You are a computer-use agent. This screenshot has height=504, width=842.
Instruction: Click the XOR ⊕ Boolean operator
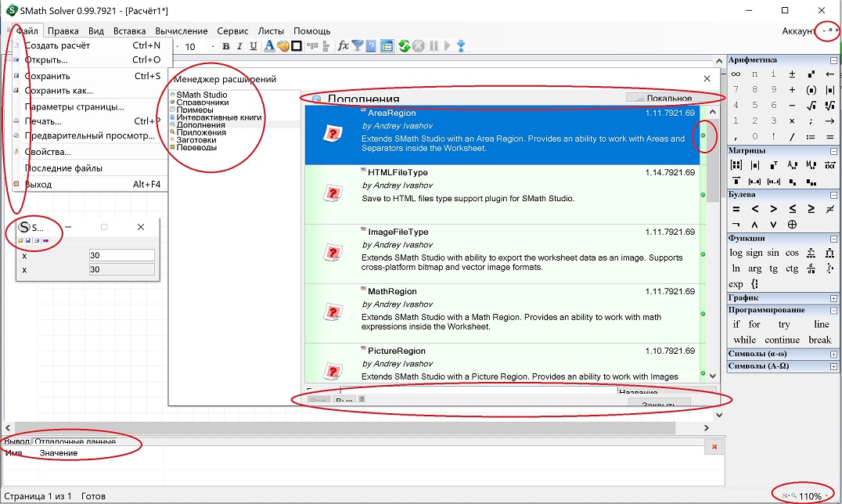pyautogui.click(x=792, y=225)
